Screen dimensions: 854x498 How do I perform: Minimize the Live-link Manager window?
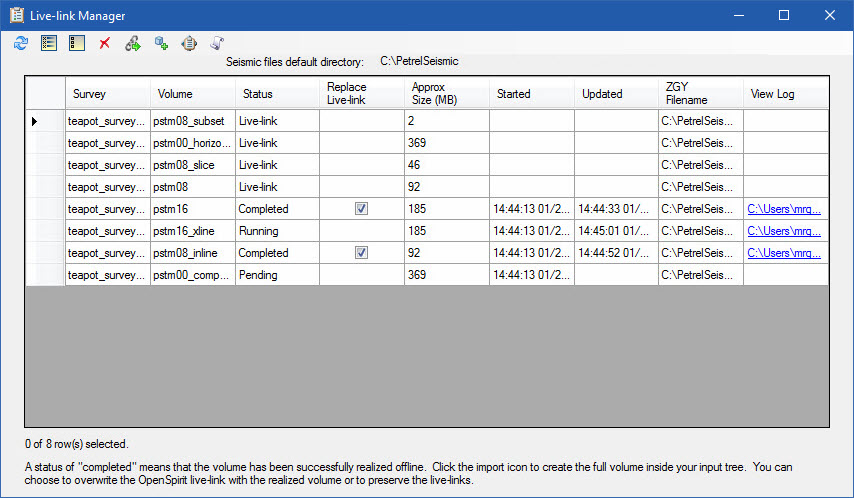point(739,15)
